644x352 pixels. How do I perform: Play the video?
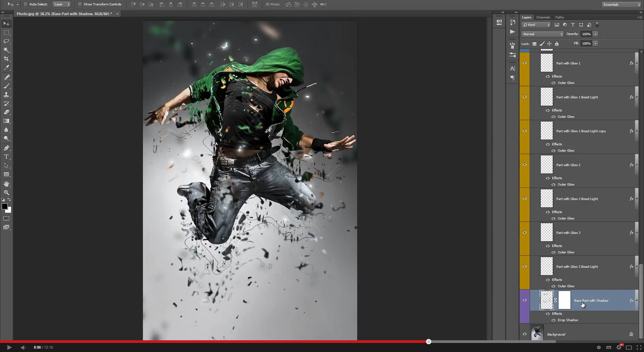point(9,347)
